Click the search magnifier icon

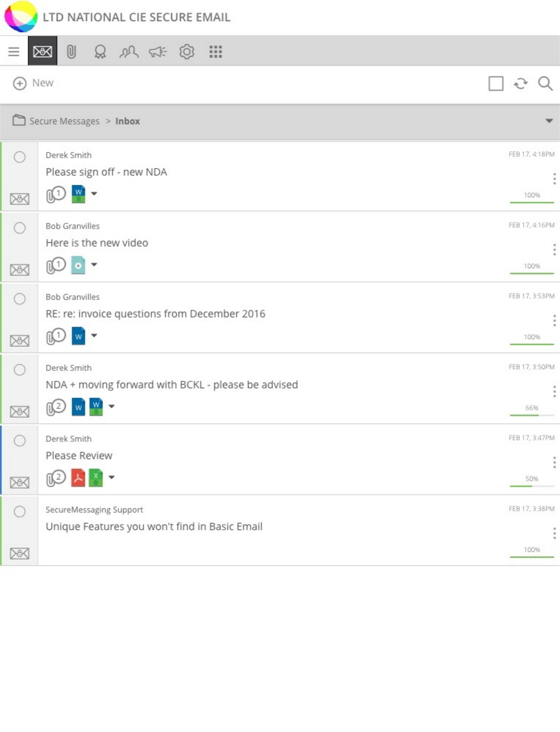[545, 83]
